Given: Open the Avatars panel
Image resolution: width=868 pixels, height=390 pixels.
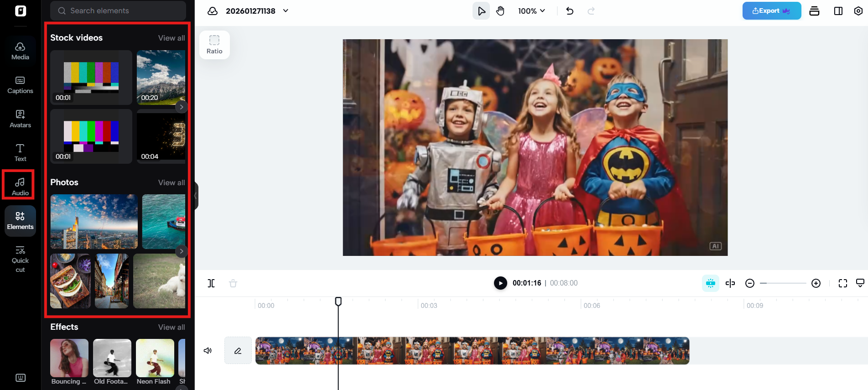Looking at the screenshot, I should point(20,119).
